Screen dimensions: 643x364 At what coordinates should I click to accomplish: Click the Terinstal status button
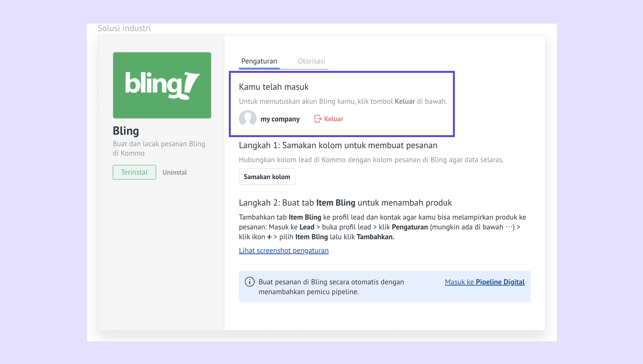pos(135,172)
